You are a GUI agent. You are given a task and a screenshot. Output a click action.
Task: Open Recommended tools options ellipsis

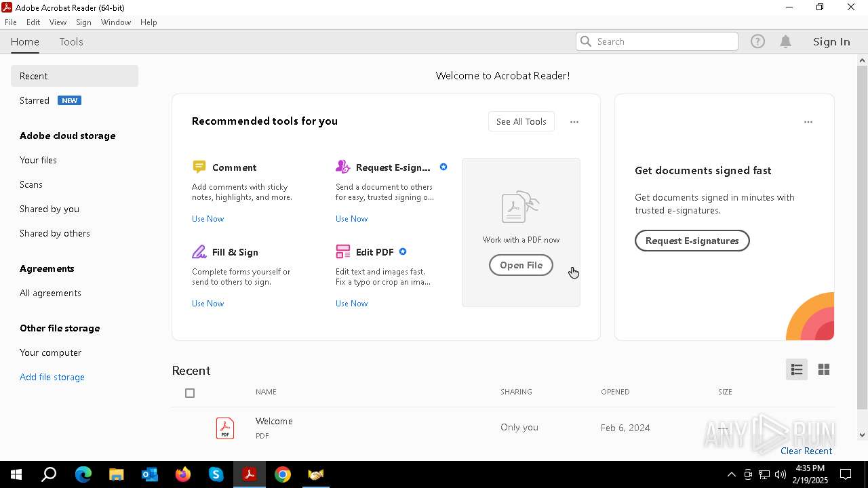pos(574,122)
